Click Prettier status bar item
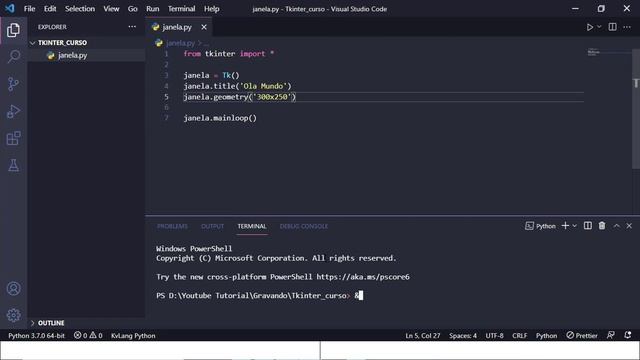This screenshot has width=640, height=360. click(582, 336)
